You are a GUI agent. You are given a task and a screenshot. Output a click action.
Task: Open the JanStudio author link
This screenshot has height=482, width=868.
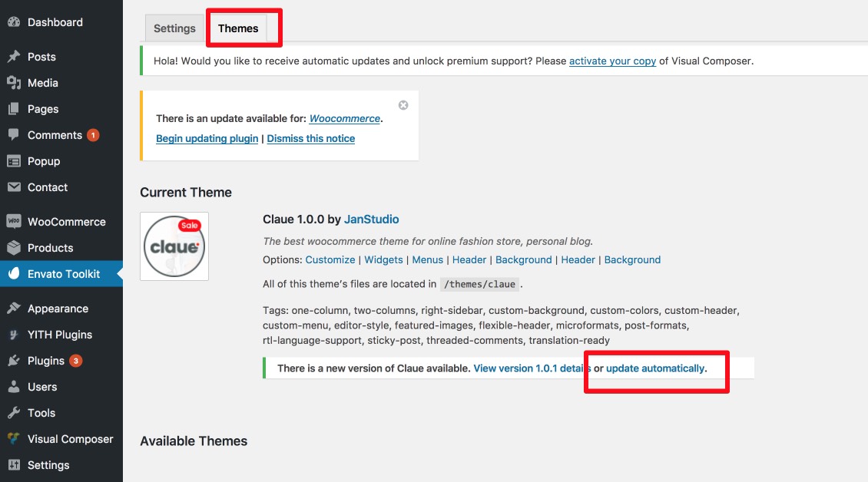[x=372, y=220]
